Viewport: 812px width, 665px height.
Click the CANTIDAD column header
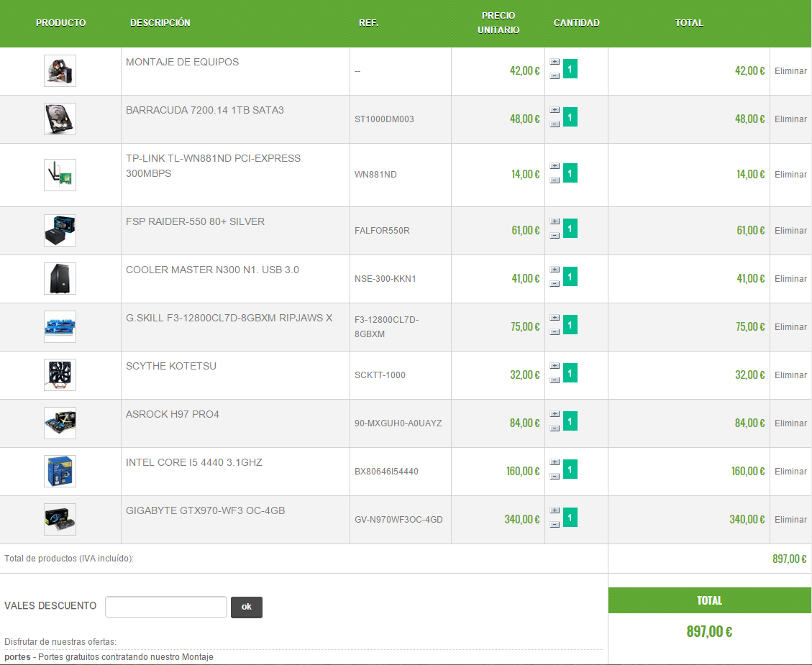pyautogui.click(x=576, y=23)
